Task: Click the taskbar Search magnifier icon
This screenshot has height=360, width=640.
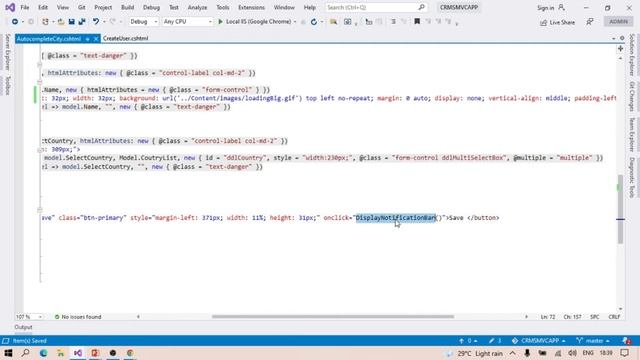Action: [25, 353]
